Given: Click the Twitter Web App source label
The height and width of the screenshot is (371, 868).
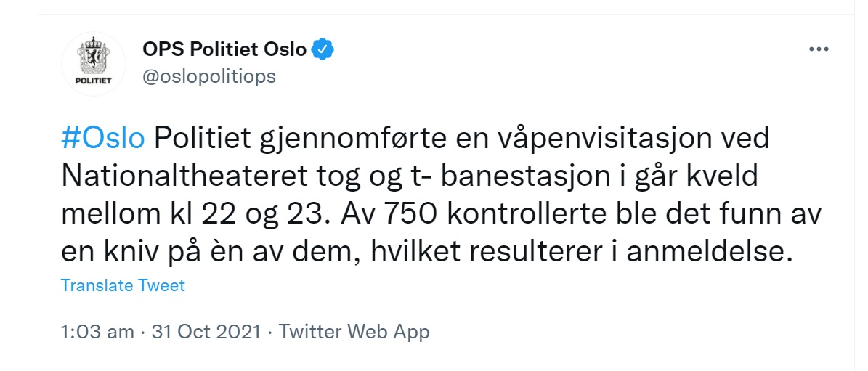Looking at the screenshot, I should point(354,332).
